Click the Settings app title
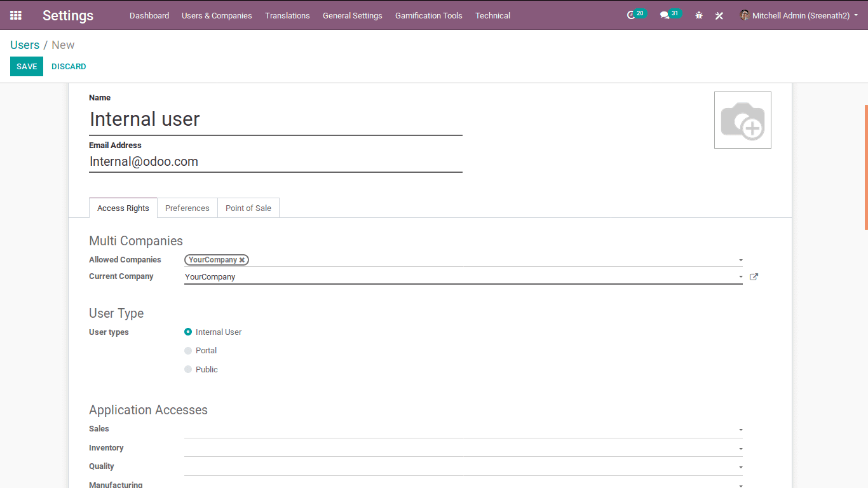 [x=68, y=15]
